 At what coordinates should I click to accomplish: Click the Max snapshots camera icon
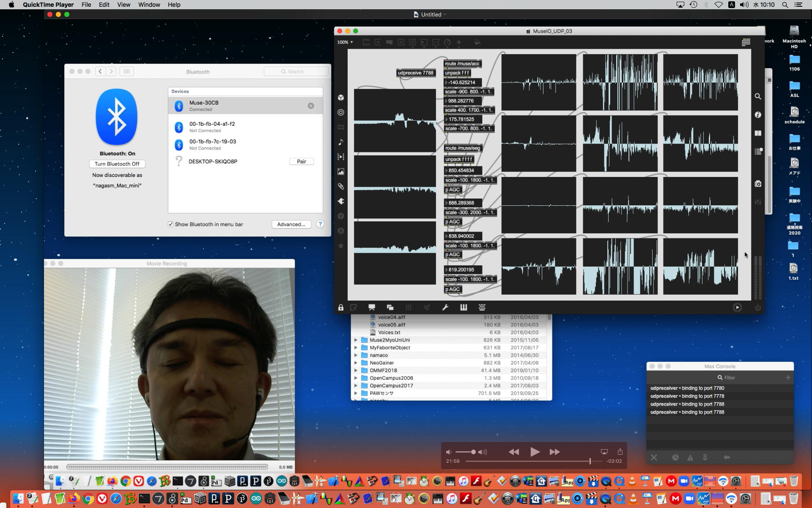[x=758, y=184]
